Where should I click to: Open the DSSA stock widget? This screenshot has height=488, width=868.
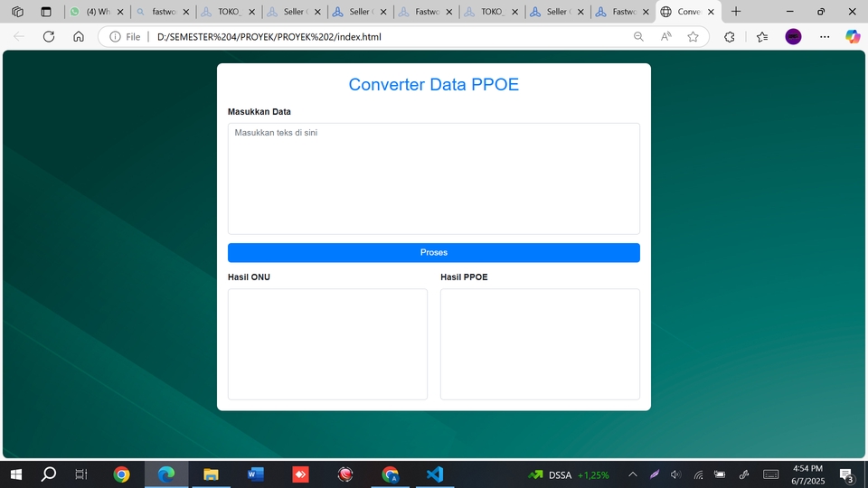[568, 474]
